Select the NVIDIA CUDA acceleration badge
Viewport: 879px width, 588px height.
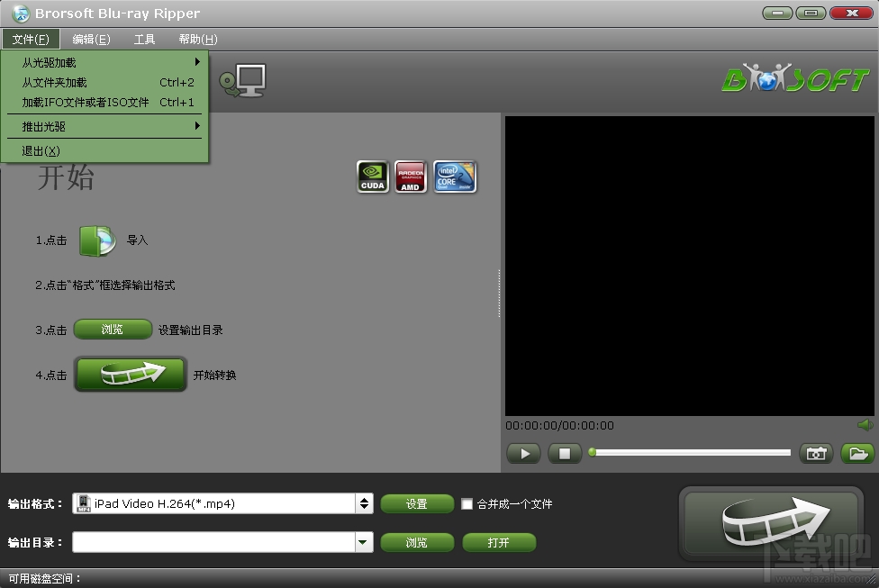tap(372, 176)
